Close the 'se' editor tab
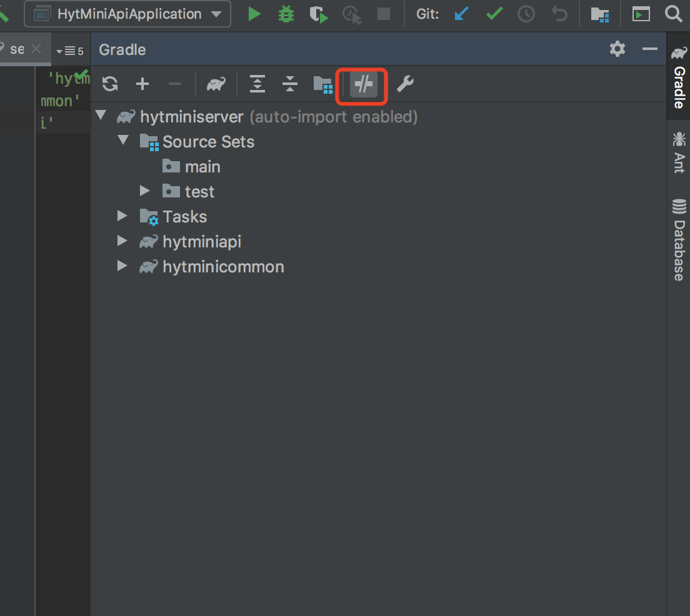Viewport: 690px width, 616px height. (36, 49)
